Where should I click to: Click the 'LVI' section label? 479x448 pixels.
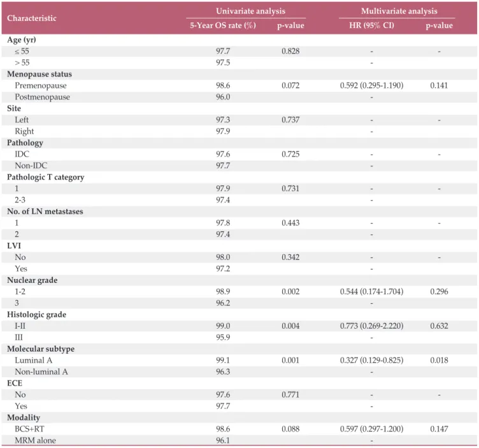click(x=14, y=246)
